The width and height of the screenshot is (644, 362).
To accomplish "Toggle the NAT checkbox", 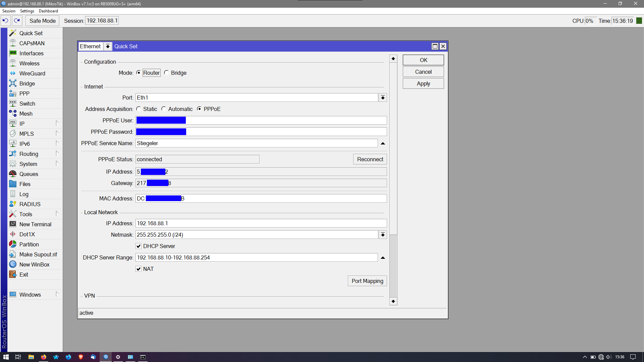I will pos(139,269).
